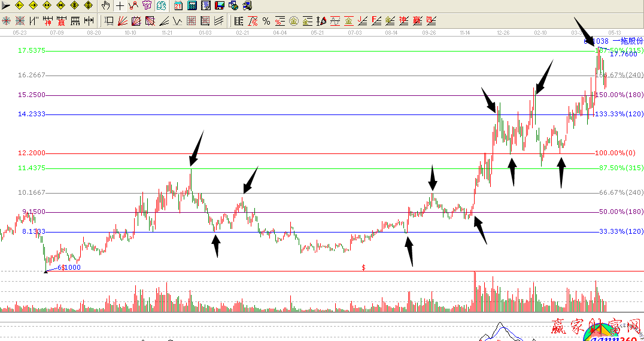Click the red F angle lines tool
The width and height of the screenshot is (644, 341).
coord(376,21)
